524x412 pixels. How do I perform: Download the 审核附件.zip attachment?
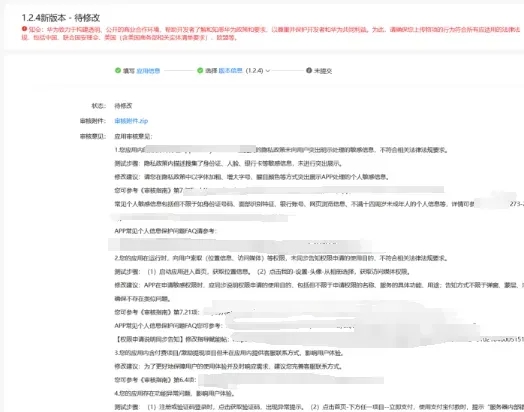tap(131, 121)
